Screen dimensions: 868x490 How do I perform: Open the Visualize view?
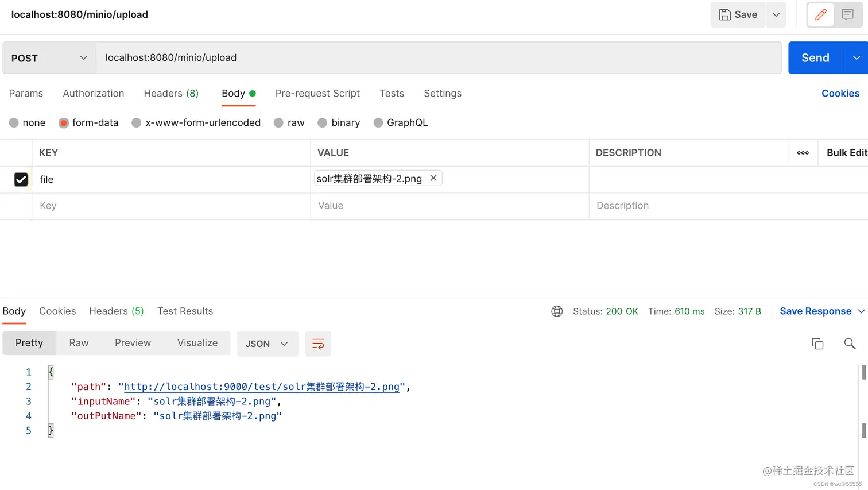pyautogui.click(x=197, y=343)
